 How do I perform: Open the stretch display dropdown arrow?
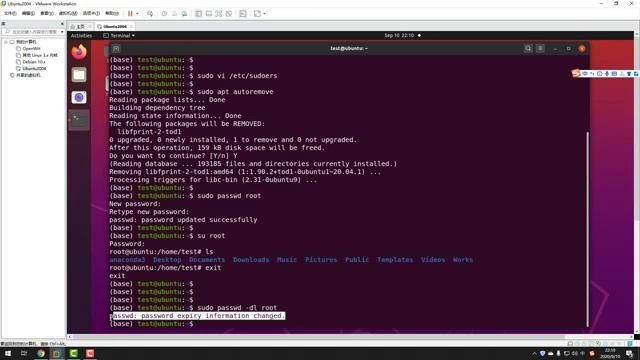(x=264, y=13)
